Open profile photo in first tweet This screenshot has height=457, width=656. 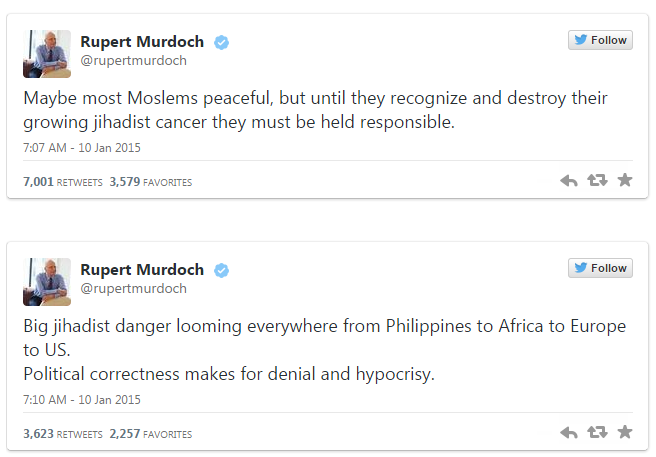[47, 54]
